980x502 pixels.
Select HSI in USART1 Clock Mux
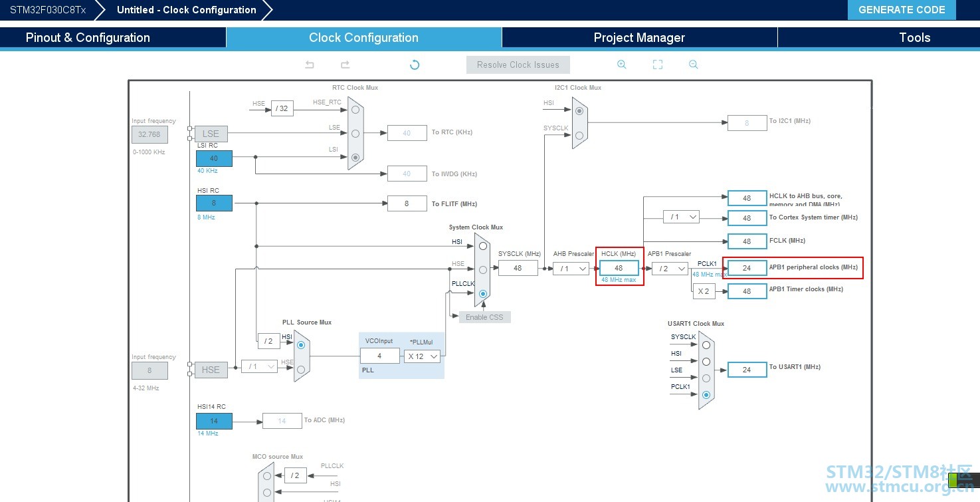click(x=706, y=362)
